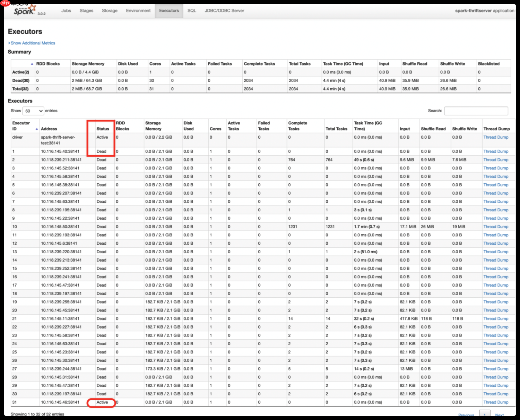Switch to the Jobs tab
This screenshot has height=420, width=520.
coord(66,10)
